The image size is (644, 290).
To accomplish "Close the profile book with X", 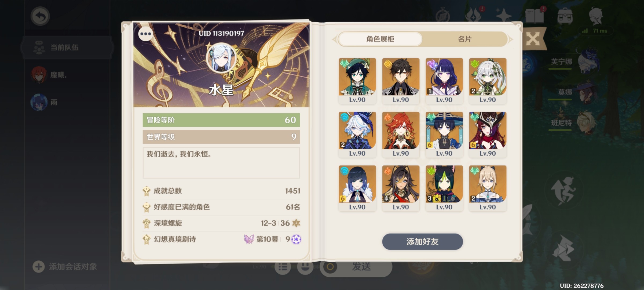I will click(x=533, y=39).
